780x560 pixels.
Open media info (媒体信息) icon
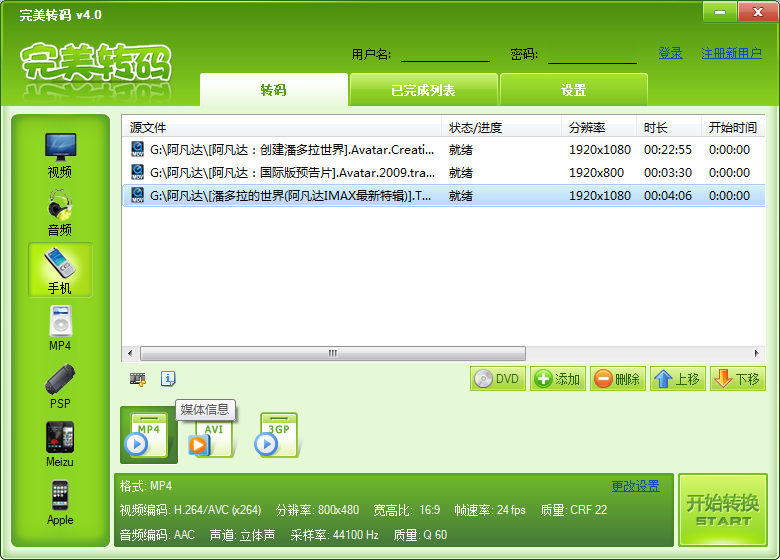point(168,379)
